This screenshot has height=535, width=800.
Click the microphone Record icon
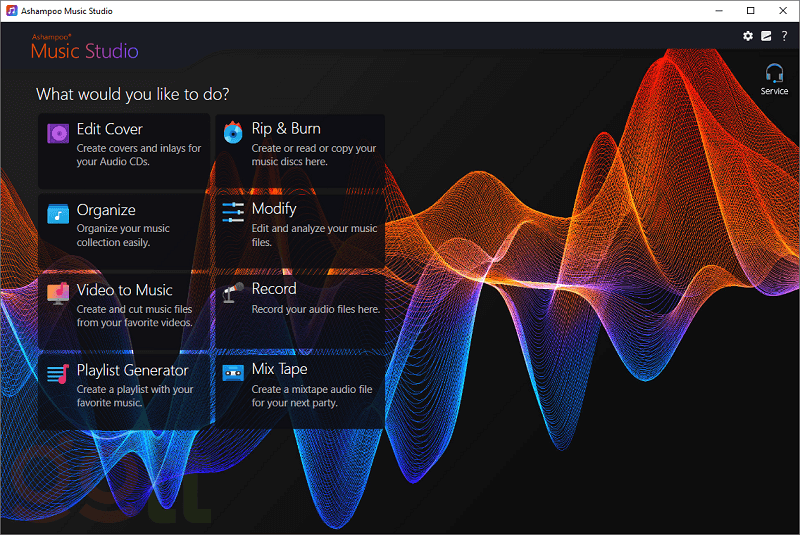tap(233, 292)
